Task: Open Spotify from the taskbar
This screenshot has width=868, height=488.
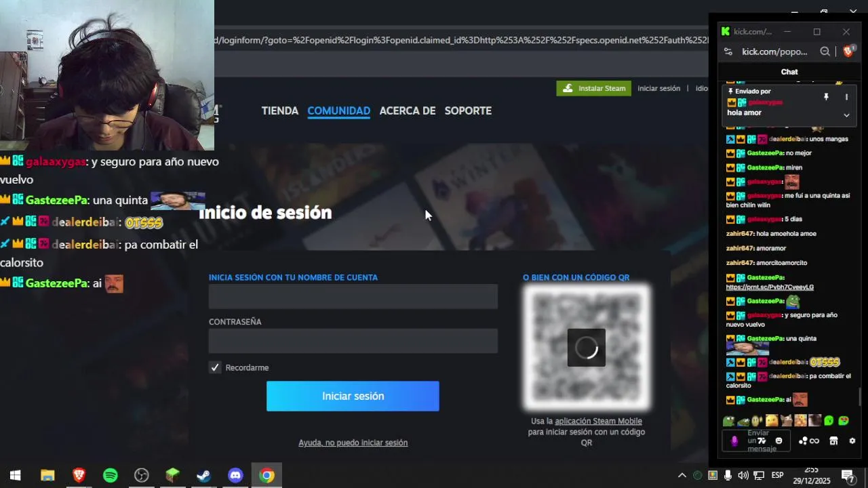Action: (x=110, y=476)
